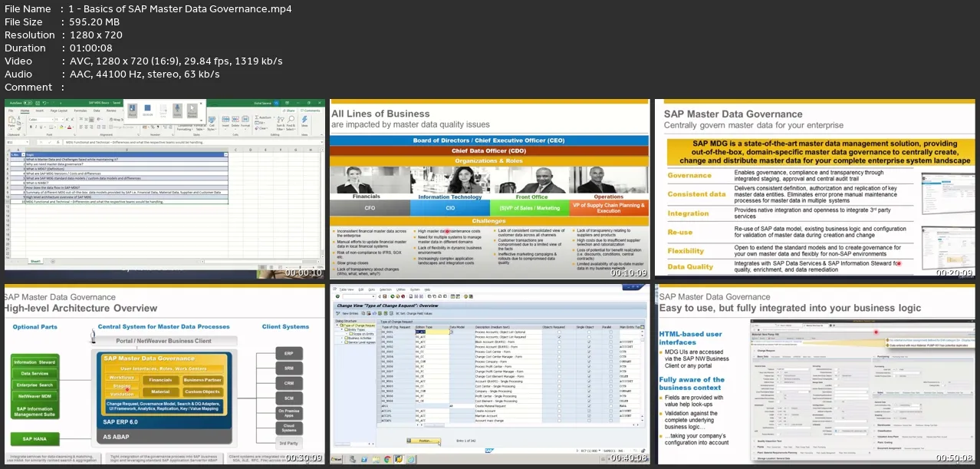Toggle Single Object for Process Company row
The image size is (980, 469).
tap(589, 362)
